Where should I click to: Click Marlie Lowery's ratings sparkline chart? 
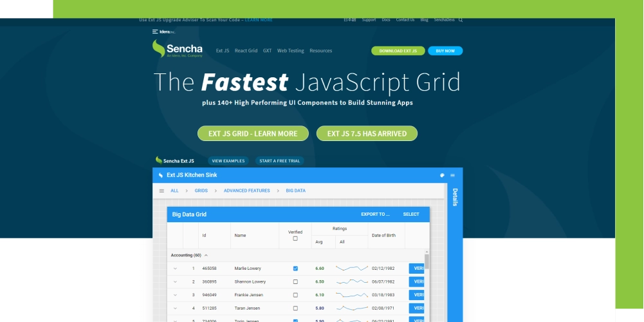(x=352, y=268)
